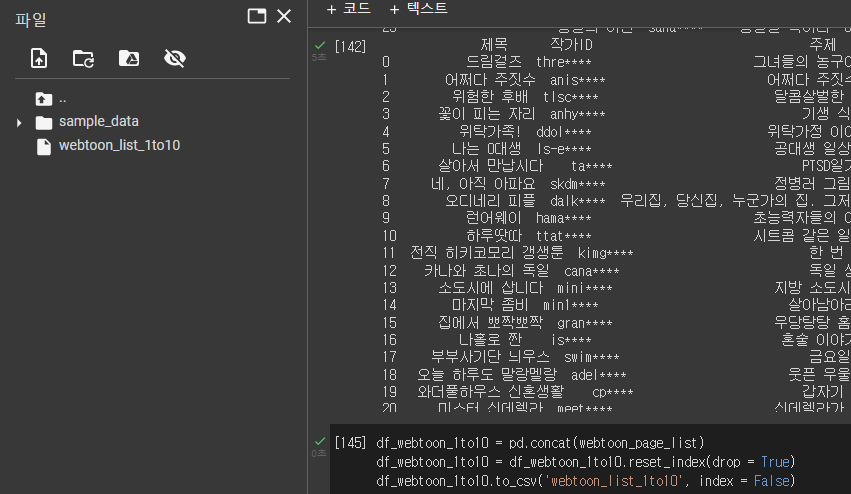Click the 작가ID column header in the output

coord(571,45)
